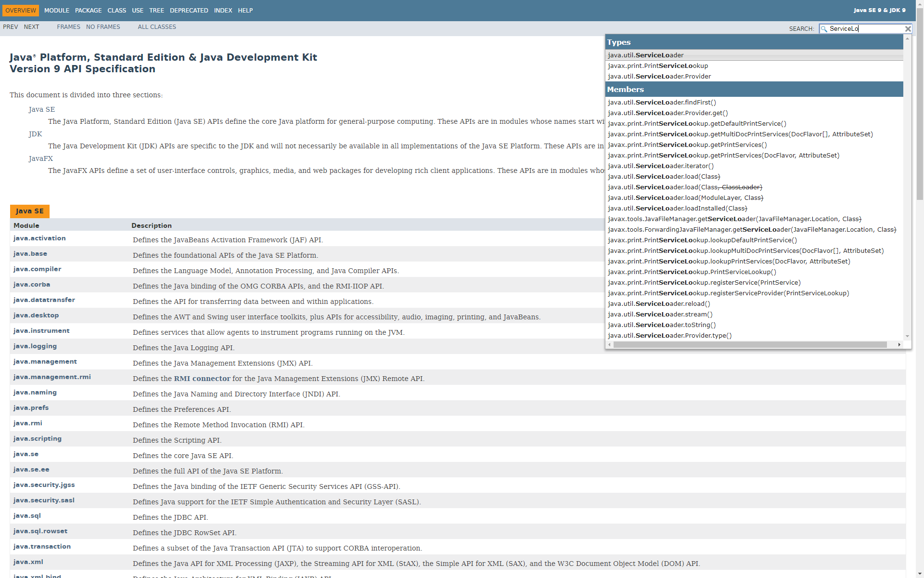Click the Next link
The width and height of the screenshot is (924, 578).
31,27
